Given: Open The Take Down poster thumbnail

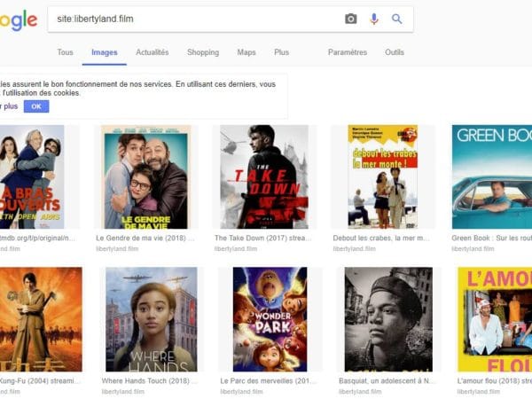Looking at the screenshot, I should (264, 176).
